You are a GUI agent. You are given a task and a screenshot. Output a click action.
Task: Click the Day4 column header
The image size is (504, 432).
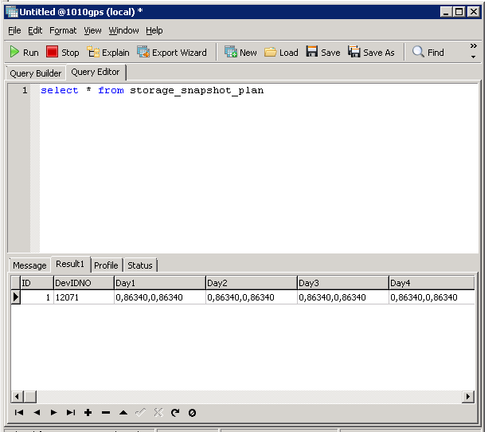(432, 283)
